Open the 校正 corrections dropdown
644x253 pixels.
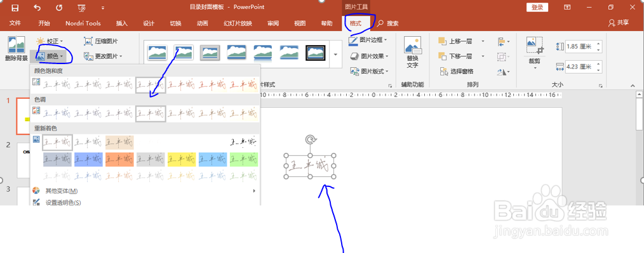pos(50,41)
